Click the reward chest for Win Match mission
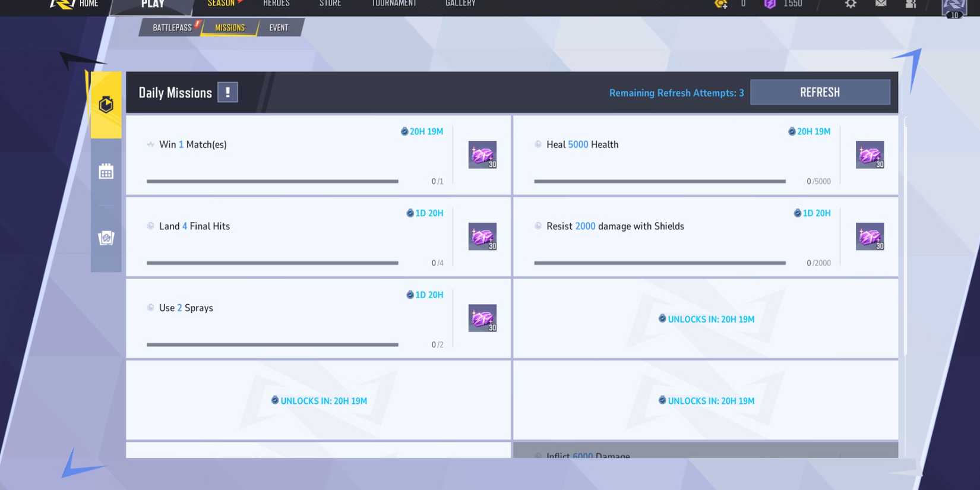Screen dimensions: 980x490 [x=482, y=155]
